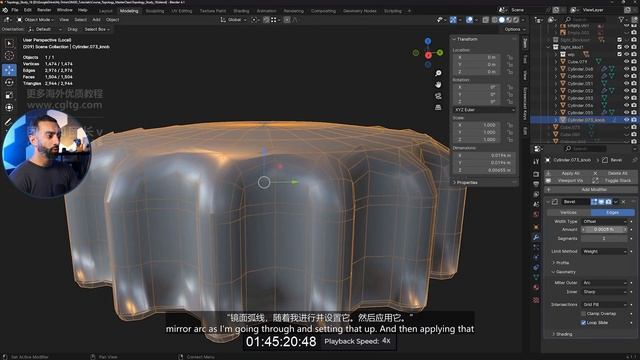Viewport: 640px width, 360px height.
Task: Open the XYZ Euler rotation mode dropdown
Action: point(484,110)
